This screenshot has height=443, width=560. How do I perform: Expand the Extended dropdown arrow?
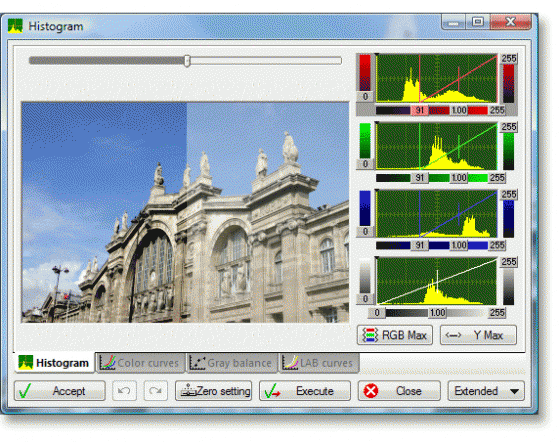pos(514,391)
